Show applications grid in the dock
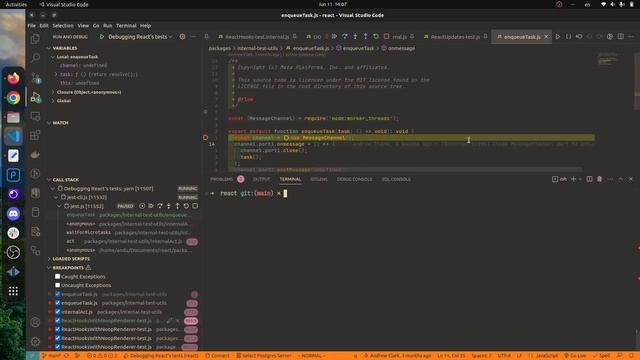640x360 pixels. point(13,291)
